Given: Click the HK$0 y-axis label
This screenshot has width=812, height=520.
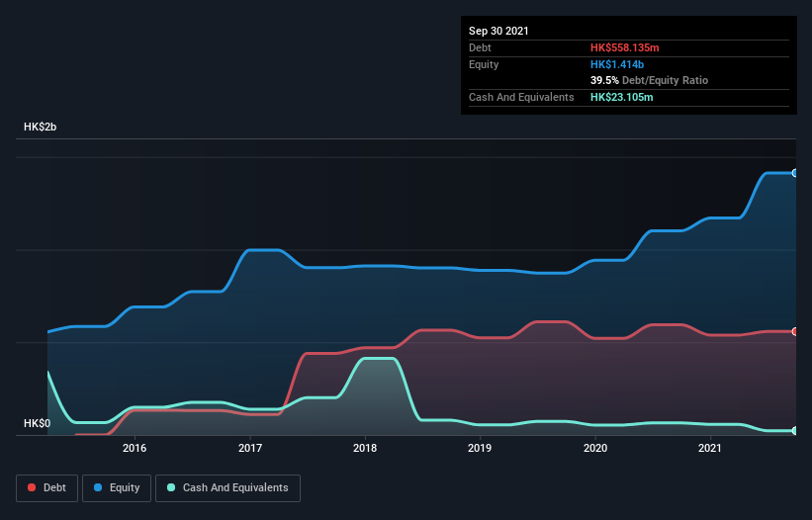Looking at the screenshot, I should (x=38, y=423).
